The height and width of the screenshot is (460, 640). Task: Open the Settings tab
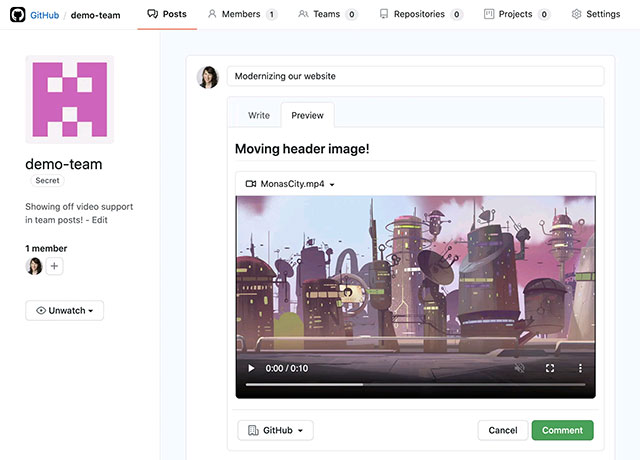click(x=596, y=14)
